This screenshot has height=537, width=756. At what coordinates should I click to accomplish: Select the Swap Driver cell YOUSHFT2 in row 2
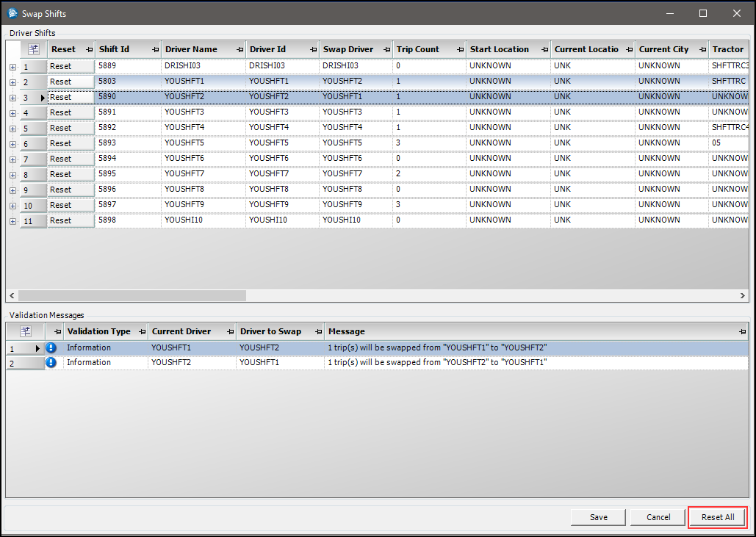356,82
